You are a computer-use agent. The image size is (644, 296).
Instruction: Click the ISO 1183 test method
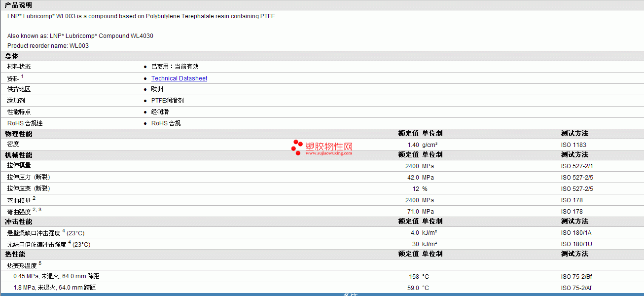(x=574, y=145)
